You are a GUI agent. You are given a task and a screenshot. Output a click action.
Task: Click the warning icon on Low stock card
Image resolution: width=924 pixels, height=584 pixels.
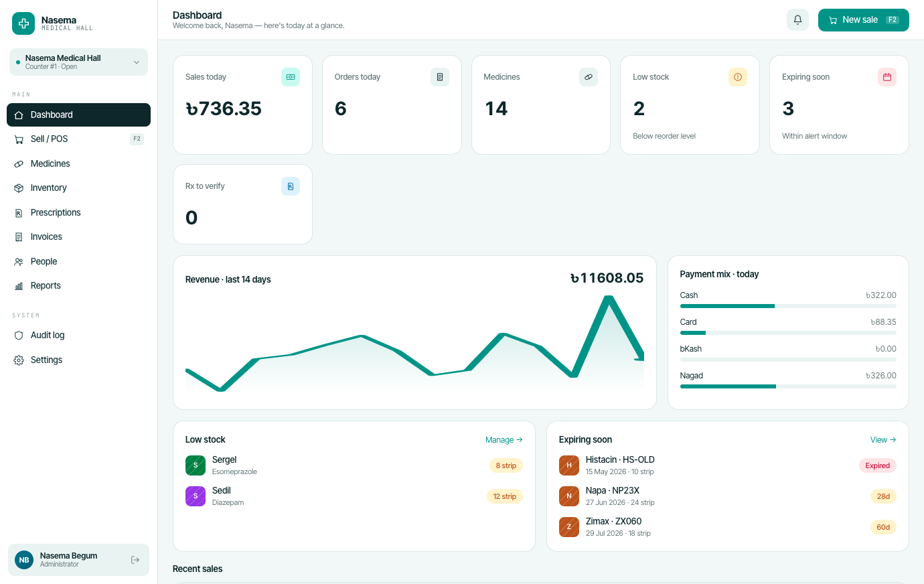click(738, 77)
